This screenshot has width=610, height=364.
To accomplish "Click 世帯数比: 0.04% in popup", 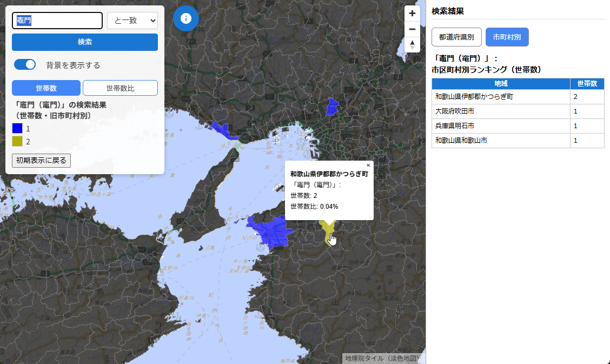I will click(x=314, y=207).
